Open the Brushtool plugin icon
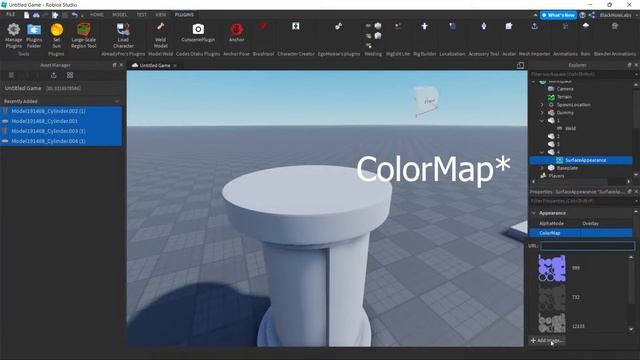640x360 pixels. click(x=263, y=26)
